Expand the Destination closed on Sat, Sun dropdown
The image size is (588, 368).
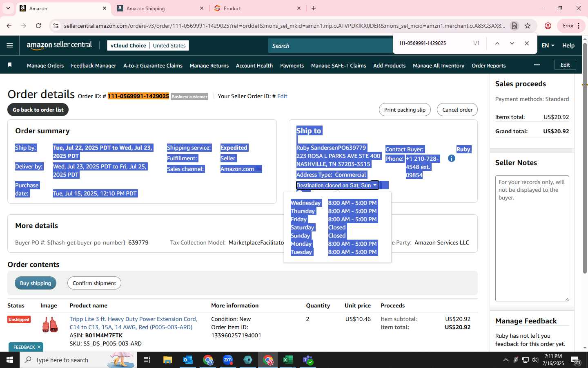(x=337, y=185)
